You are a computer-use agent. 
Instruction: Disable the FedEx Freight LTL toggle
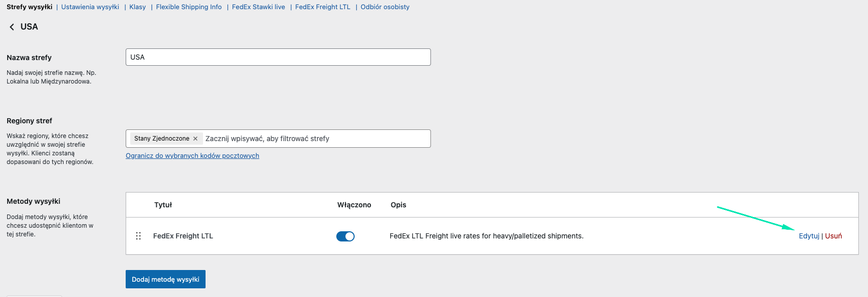pyautogui.click(x=345, y=236)
